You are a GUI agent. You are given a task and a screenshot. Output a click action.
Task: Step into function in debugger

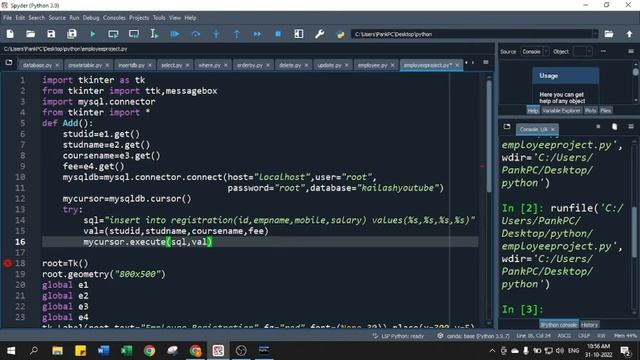(216, 34)
